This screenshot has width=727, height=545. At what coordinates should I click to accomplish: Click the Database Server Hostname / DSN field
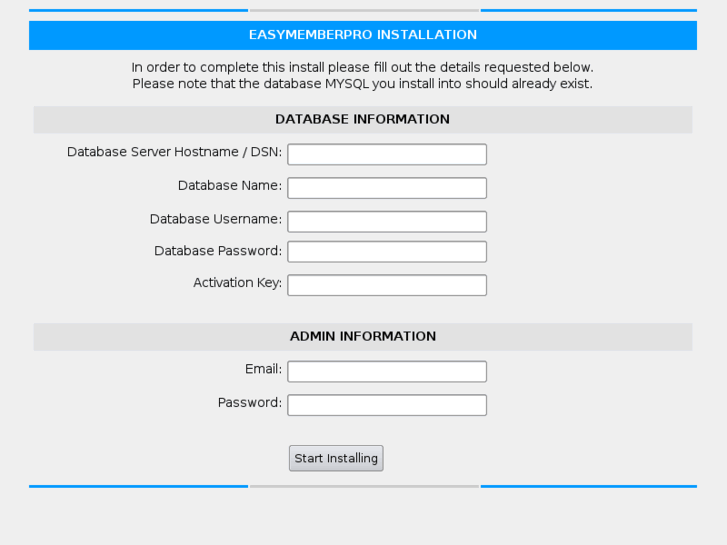coord(386,154)
